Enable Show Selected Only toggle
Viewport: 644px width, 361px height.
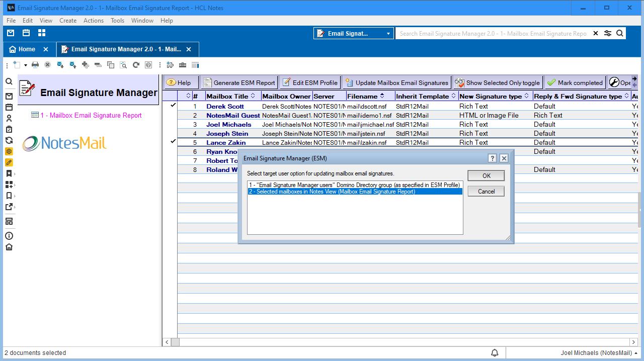(x=497, y=82)
